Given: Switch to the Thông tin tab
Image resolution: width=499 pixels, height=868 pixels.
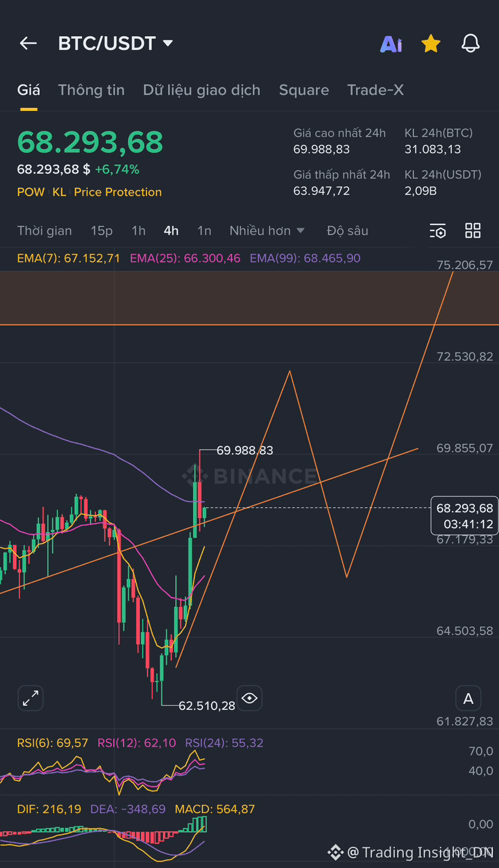Looking at the screenshot, I should [x=92, y=90].
